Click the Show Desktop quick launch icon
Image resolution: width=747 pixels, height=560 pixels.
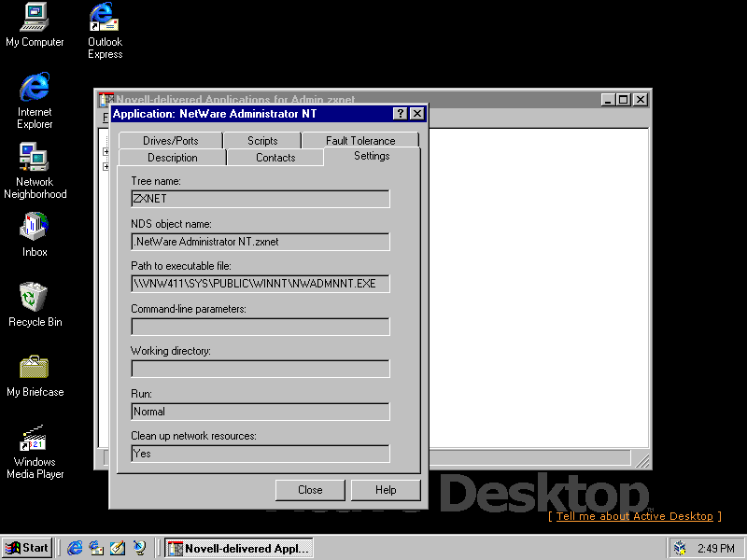pos(118,548)
